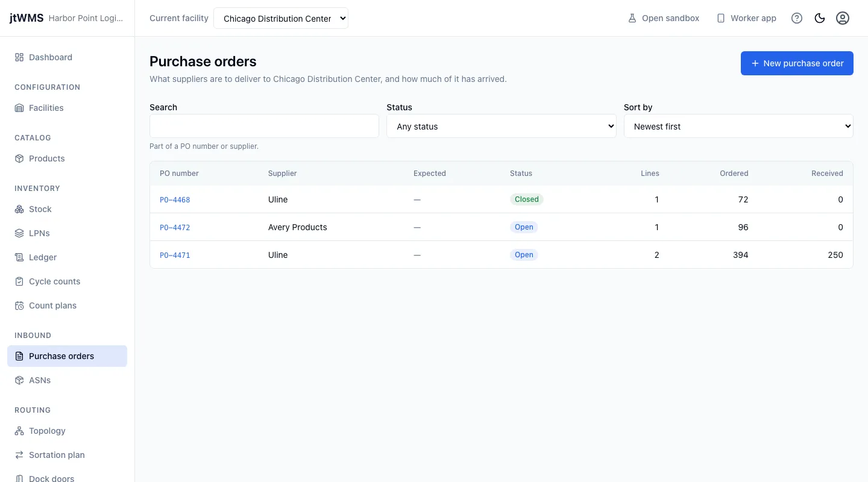Select Cycle counts in the sidebar
Image resolution: width=868 pixels, height=482 pixels.
point(68,281)
